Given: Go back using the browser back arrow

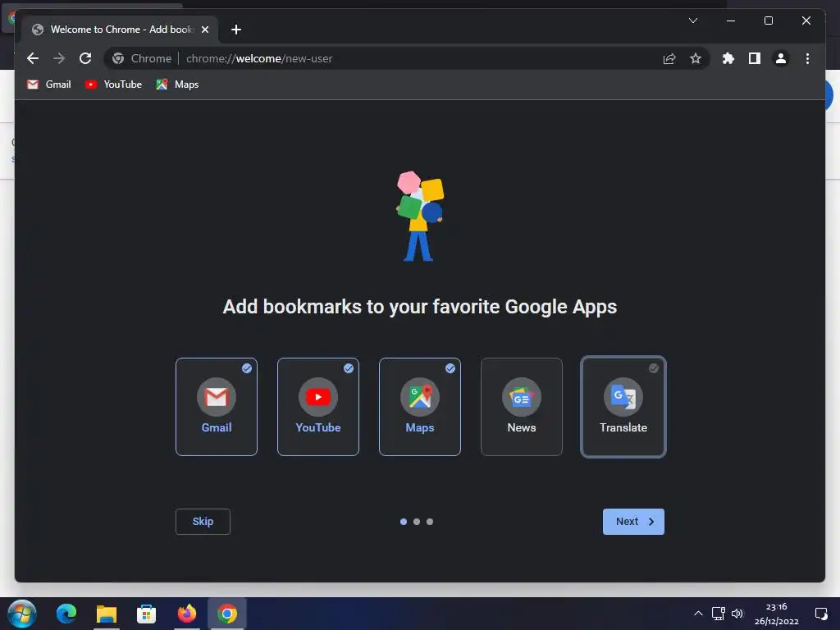Looking at the screenshot, I should [x=33, y=58].
